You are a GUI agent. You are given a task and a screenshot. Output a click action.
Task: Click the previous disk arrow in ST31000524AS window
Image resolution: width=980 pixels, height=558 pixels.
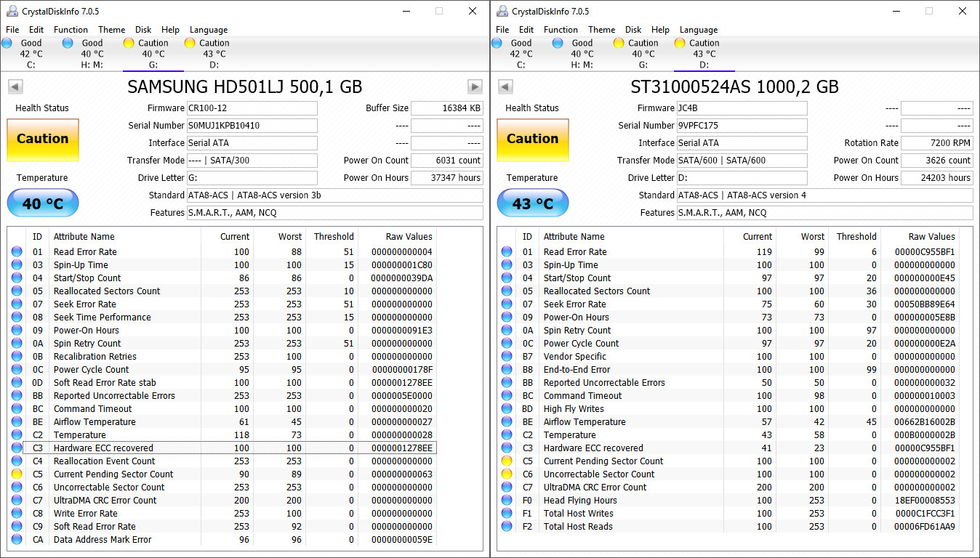[505, 87]
